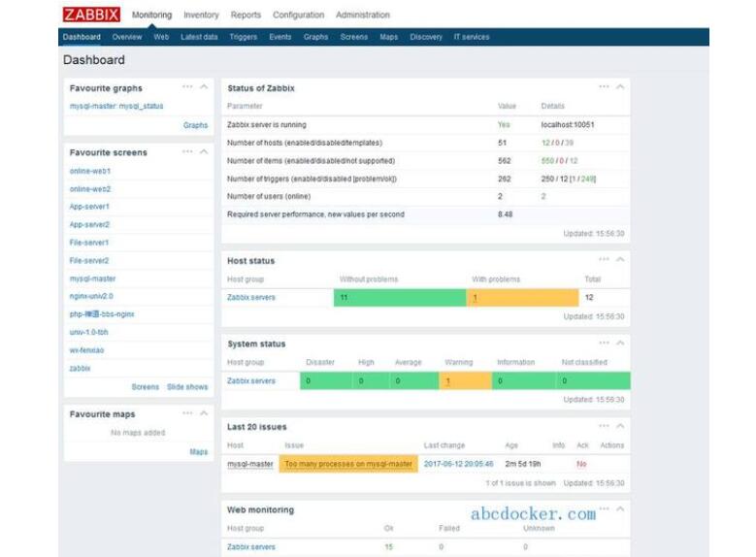Open mysql-master: mysql_status favourite graph
The image size is (756, 557).
point(116,106)
